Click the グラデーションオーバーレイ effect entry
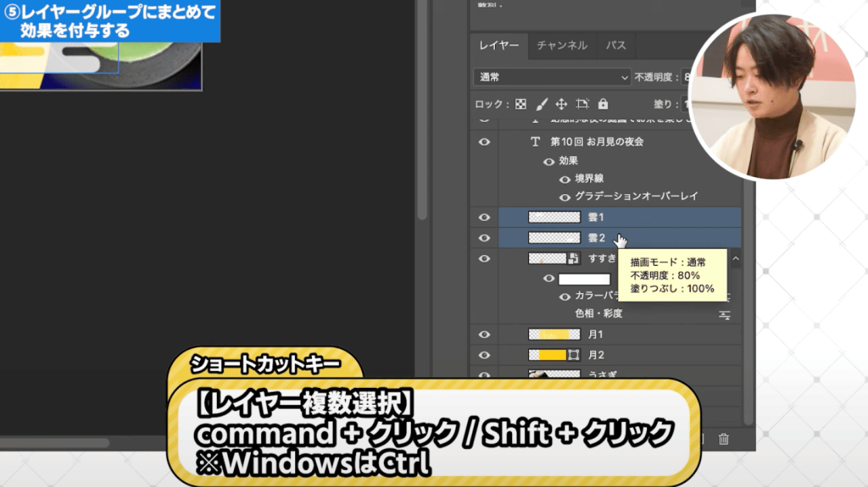 (636, 196)
